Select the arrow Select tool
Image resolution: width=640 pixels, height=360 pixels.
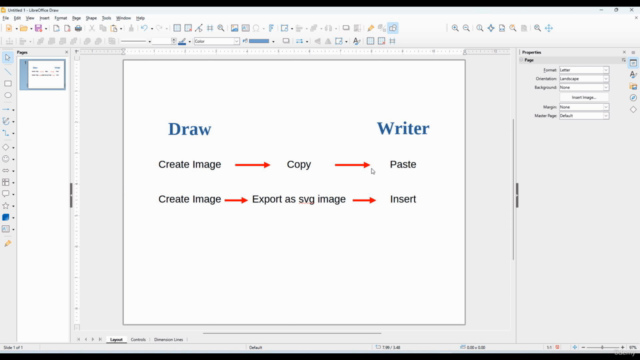point(7,58)
